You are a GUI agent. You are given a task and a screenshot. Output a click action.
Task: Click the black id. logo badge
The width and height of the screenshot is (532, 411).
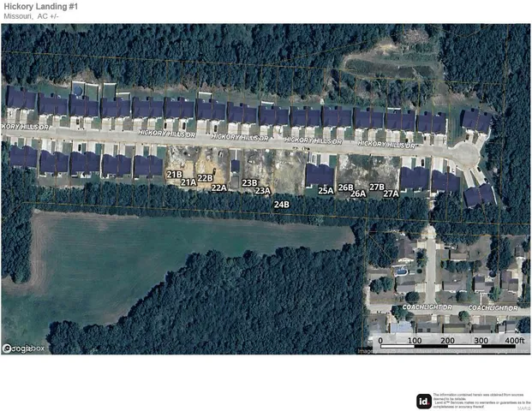(x=423, y=401)
